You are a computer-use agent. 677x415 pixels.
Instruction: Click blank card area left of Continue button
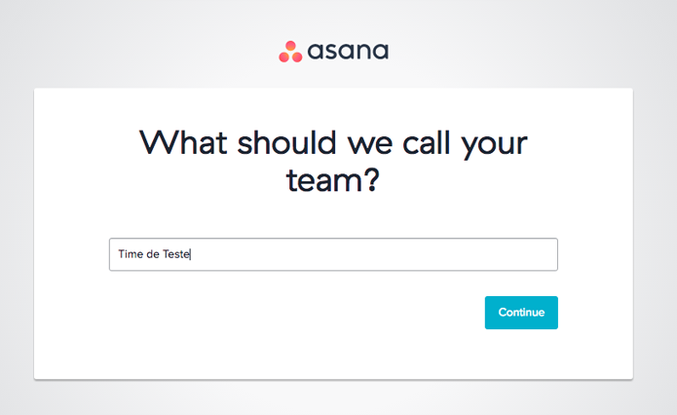[x=300, y=312]
